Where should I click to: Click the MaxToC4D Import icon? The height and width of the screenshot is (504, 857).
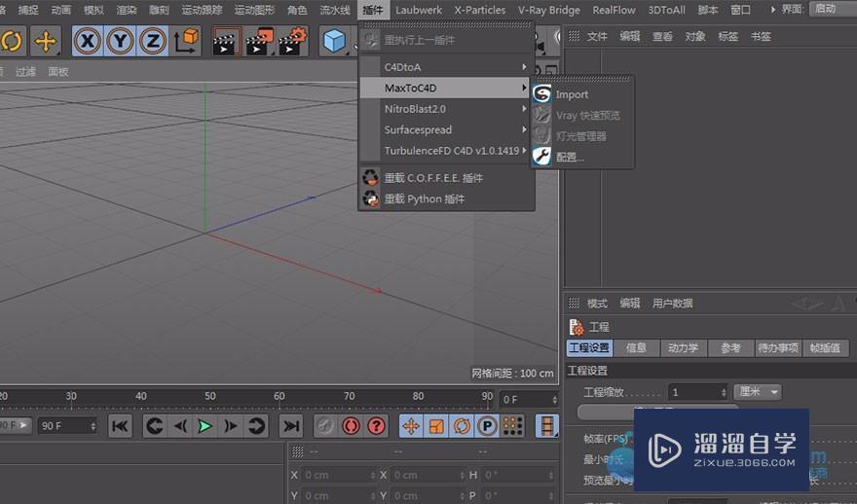point(541,94)
